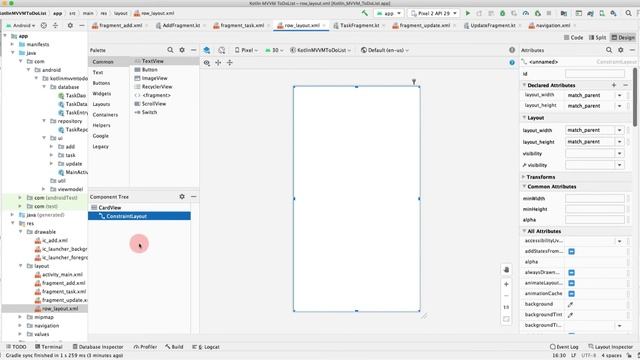Open the API level 30 dropdown
This screenshot has width=640, height=360.
point(274,50)
